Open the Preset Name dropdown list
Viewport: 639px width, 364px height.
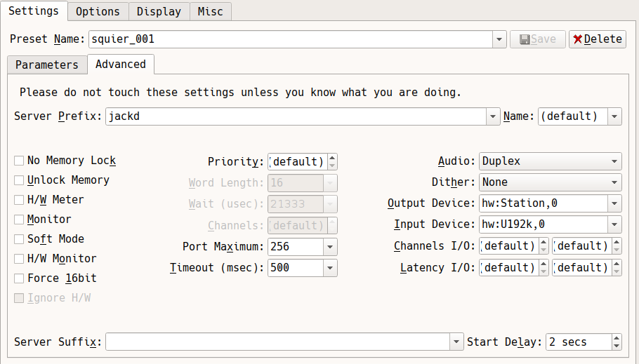[x=499, y=39]
